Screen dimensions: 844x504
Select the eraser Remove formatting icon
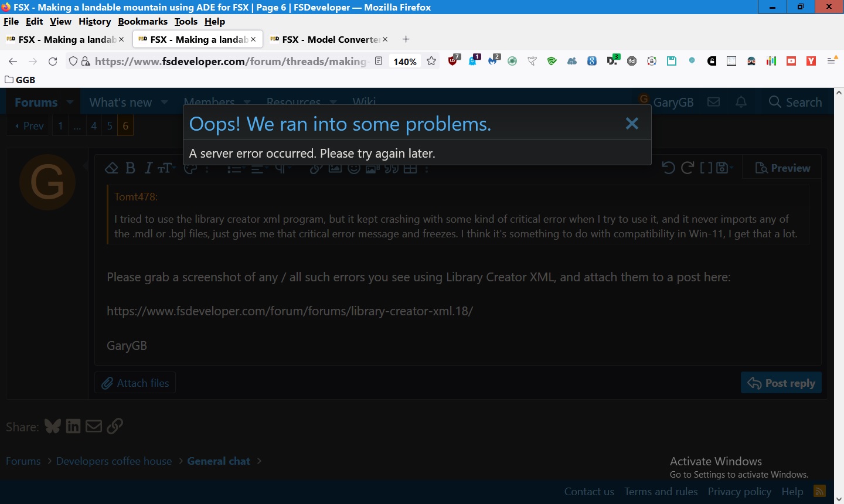(111, 168)
